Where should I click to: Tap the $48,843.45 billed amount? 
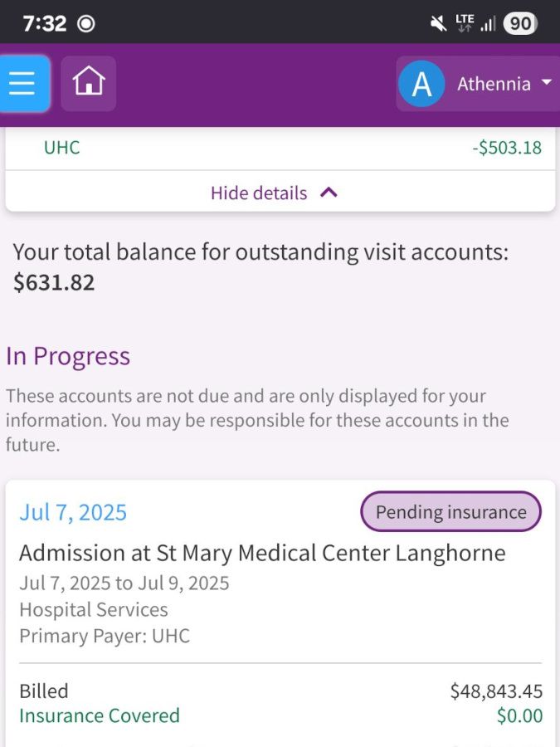496,691
